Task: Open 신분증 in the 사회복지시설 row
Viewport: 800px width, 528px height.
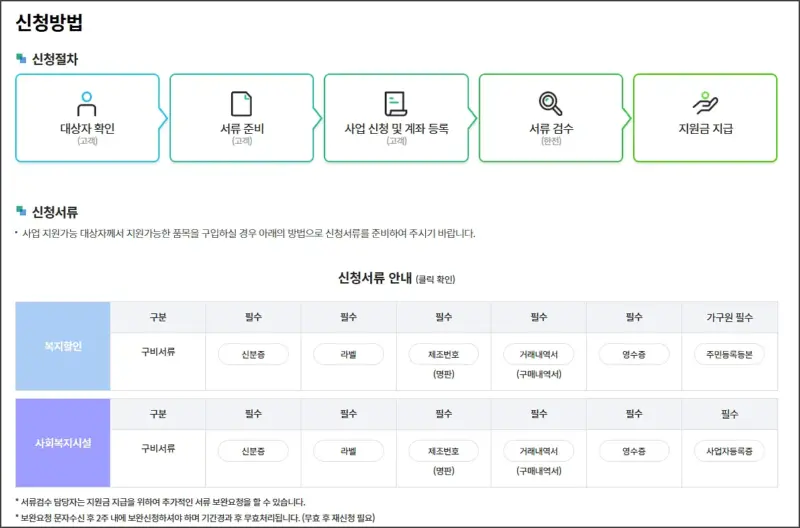Action: click(253, 451)
